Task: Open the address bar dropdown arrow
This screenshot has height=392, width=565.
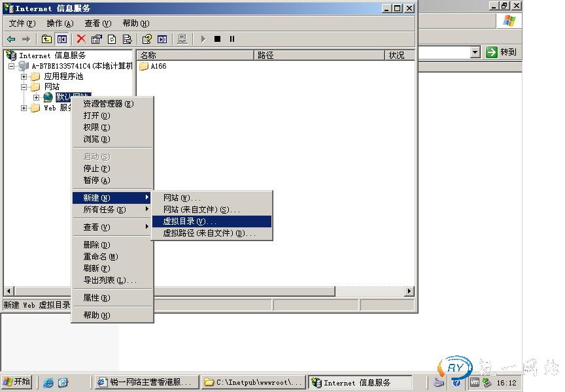Action: [x=475, y=52]
